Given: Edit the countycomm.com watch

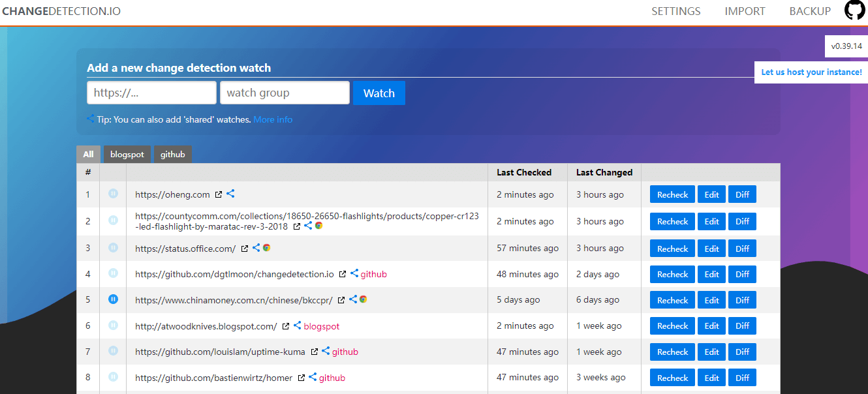Looking at the screenshot, I should [x=711, y=221].
